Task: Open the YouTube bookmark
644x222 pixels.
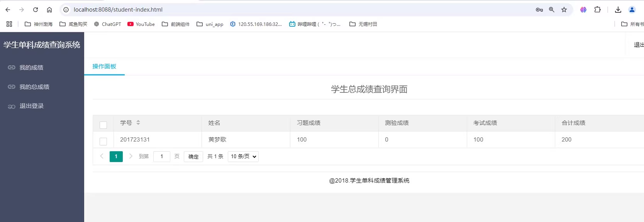Action: pos(141,24)
